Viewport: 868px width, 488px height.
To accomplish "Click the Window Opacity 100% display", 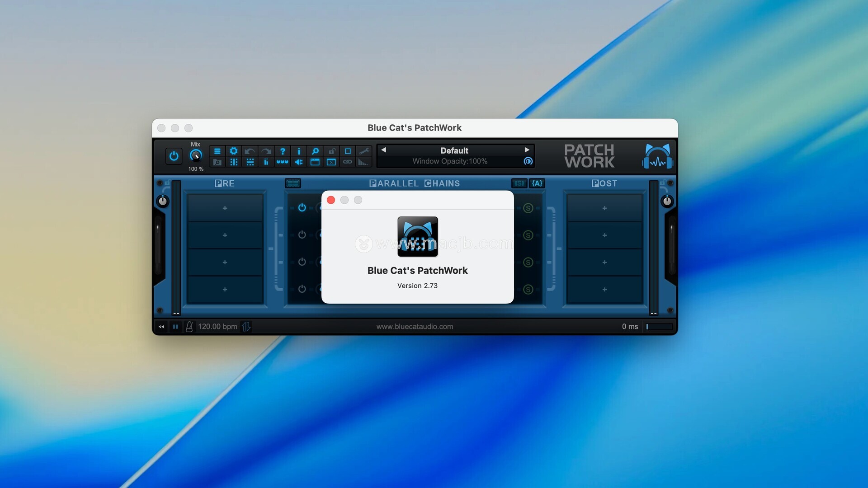I will tap(450, 161).
